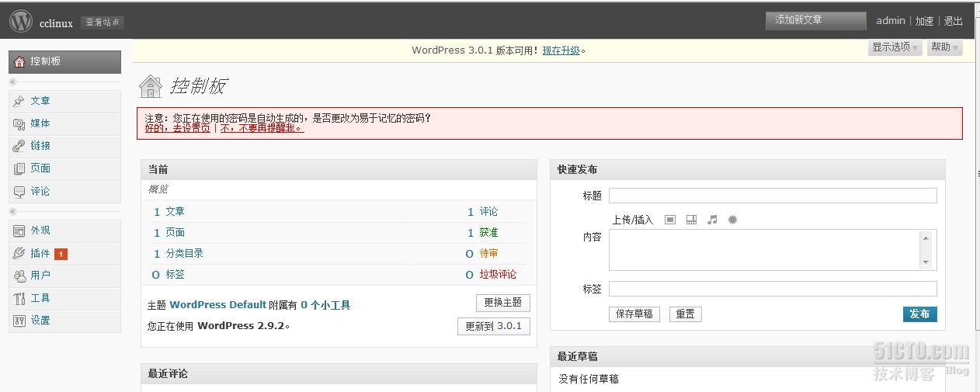
Task: Open the 垃圾评论 spam comments link
Action: click(498, 275)
